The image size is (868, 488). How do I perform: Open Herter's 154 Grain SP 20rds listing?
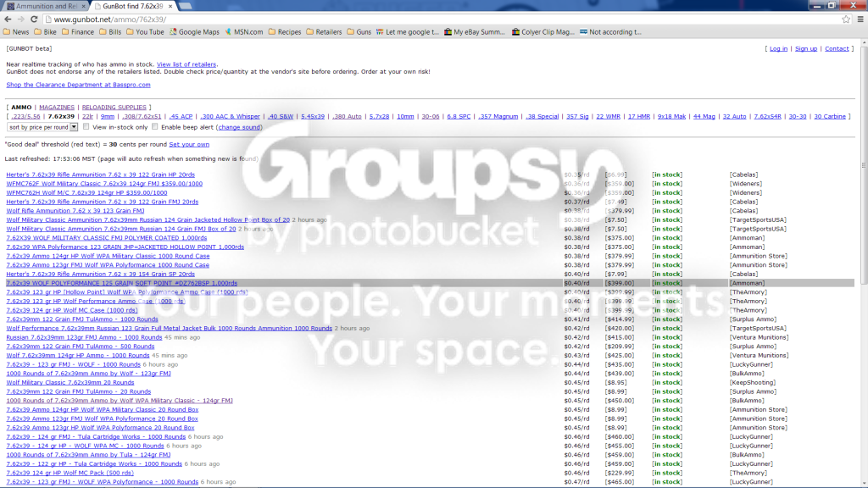100,274
